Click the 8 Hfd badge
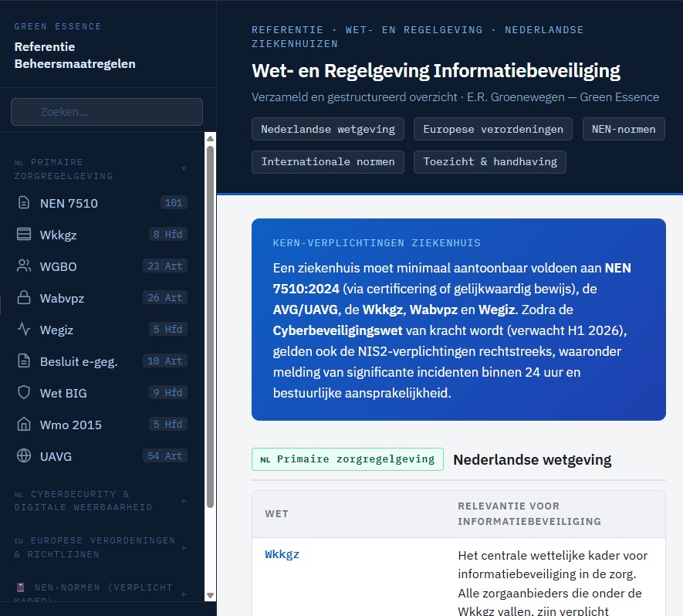Screen dimensions: 683x616 pos(167,235)
